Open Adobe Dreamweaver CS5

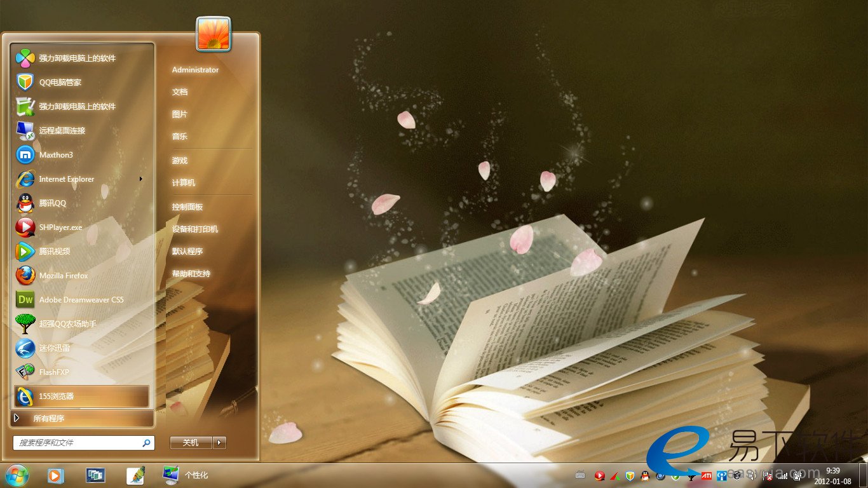[82, 299]
